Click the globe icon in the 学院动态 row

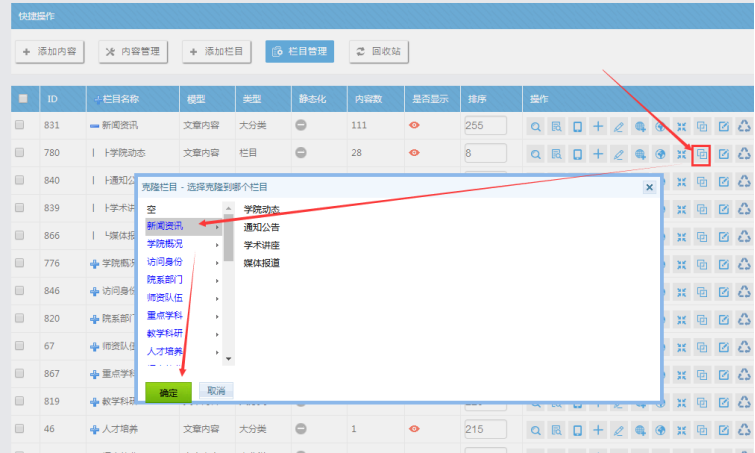coord(660,154)
